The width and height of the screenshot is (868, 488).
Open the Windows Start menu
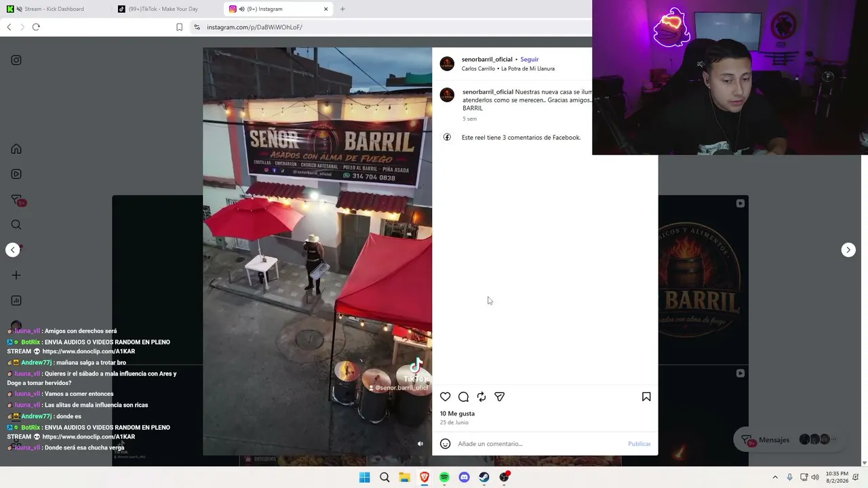[x=364, y=477]
